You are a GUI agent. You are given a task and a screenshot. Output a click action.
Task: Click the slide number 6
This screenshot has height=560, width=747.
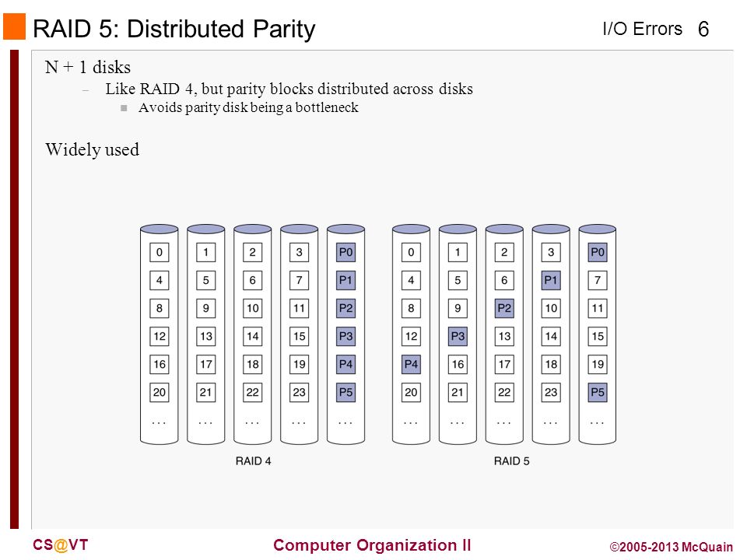click(x=703, y=29)
